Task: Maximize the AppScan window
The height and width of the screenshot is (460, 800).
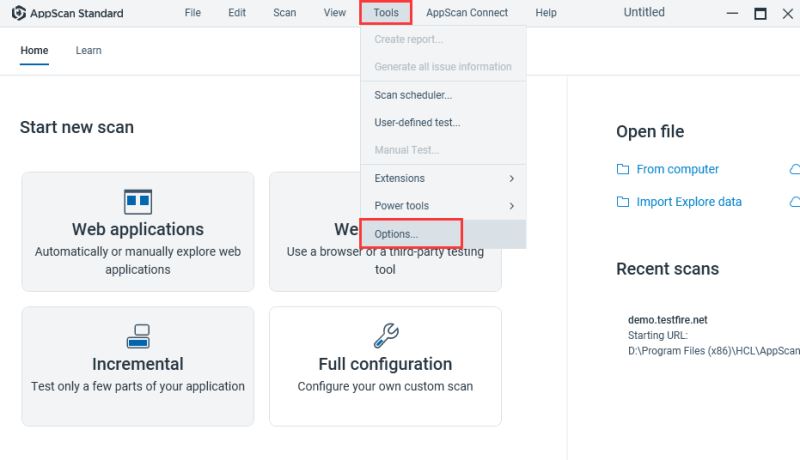Action: pos(760,13)
